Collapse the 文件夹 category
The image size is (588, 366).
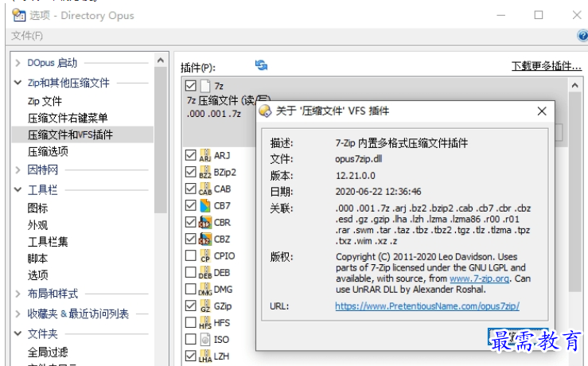click(x=18, y=333)
